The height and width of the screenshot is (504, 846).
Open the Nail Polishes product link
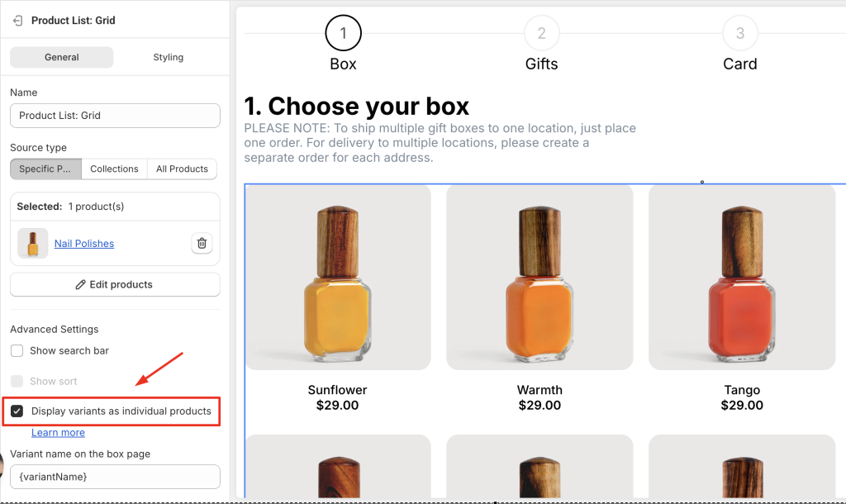84,244
